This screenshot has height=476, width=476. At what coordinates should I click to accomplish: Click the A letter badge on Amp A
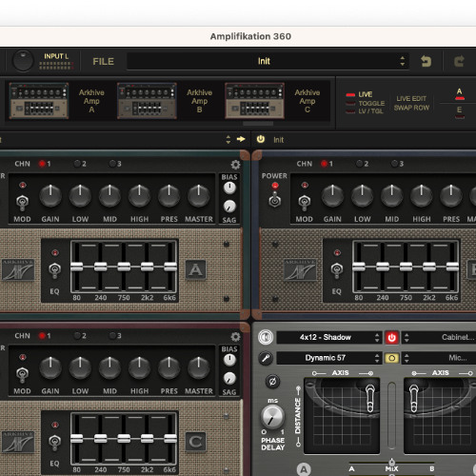(x=195, y=269)
